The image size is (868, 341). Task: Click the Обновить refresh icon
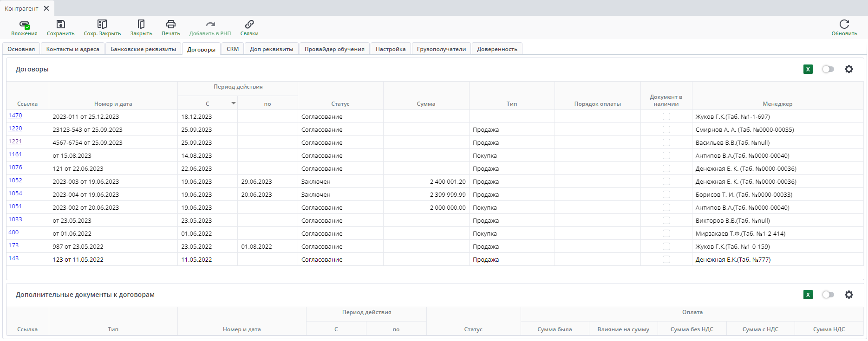[x=844, y=25]
